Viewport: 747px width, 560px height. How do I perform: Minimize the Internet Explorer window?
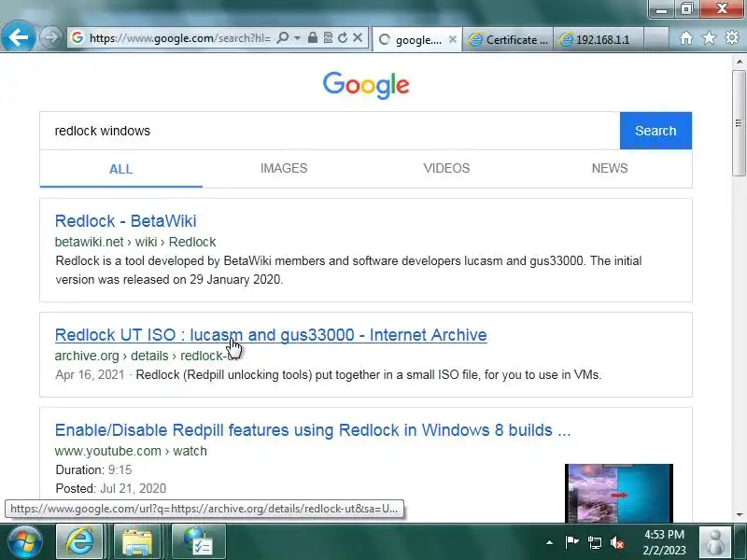[661, 8]
